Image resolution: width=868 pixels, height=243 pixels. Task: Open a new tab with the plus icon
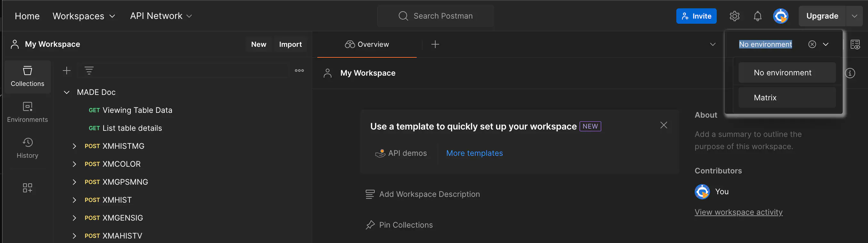(435, 44)
